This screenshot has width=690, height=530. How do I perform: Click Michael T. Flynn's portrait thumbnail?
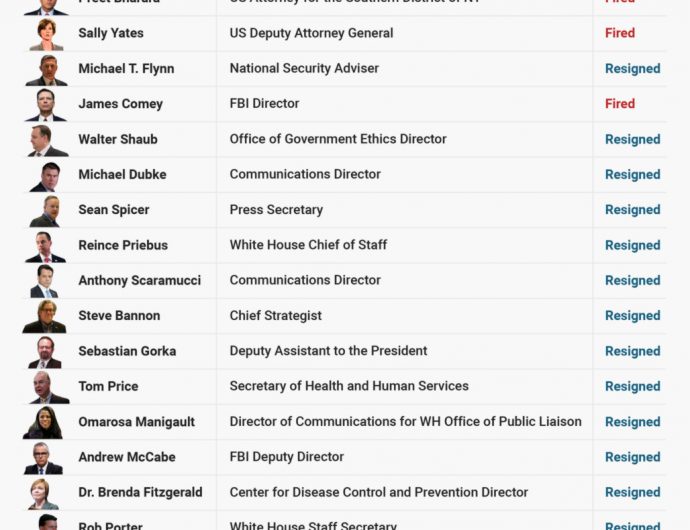tap(45, 70)
